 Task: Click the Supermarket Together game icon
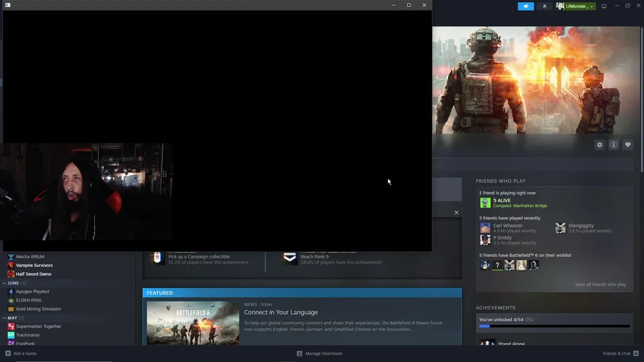pos(11,326)
